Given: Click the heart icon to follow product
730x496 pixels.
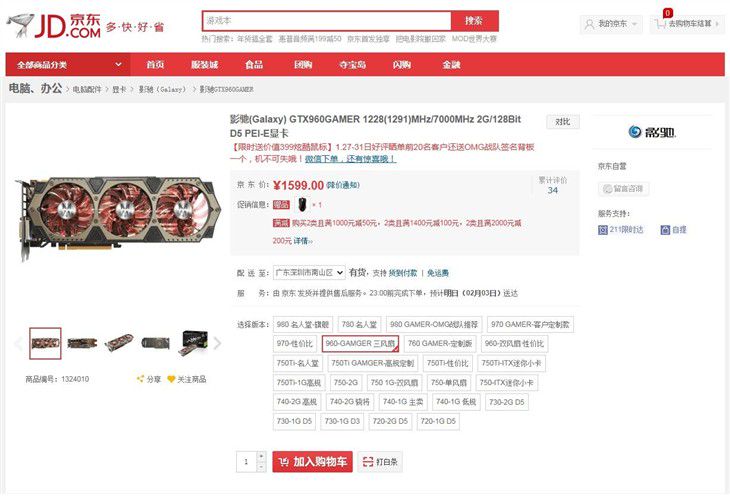Looking at the screenshot, I should tap(171, 379).
